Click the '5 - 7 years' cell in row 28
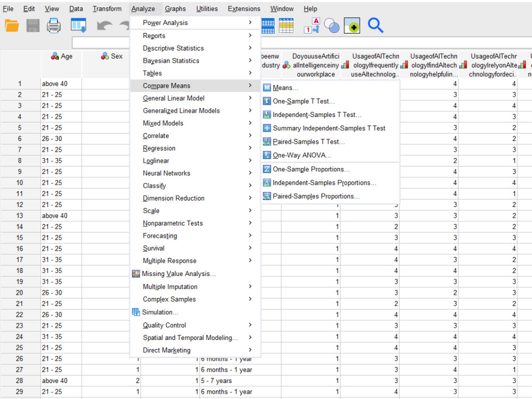 (x=240, y=381)
